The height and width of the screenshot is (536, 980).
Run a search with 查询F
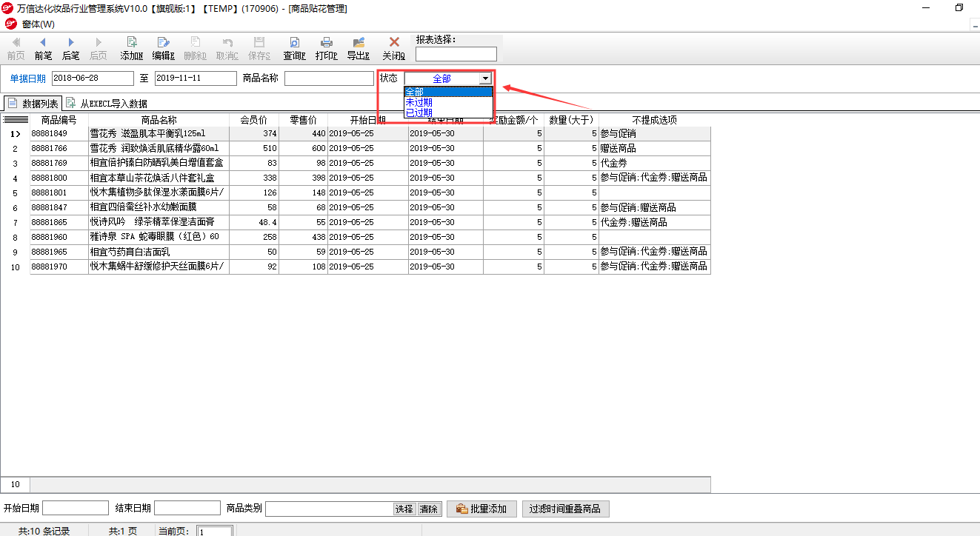pos(294,48)
